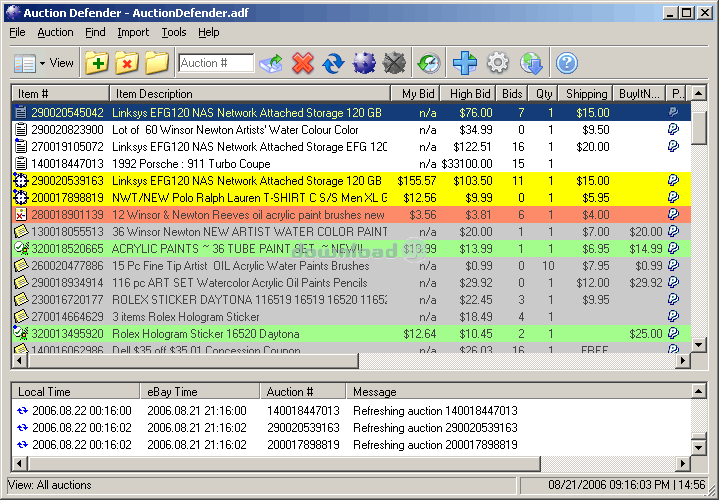
Task: Open the Import menu
Action: pyautogui.click(x=133, y=32)
